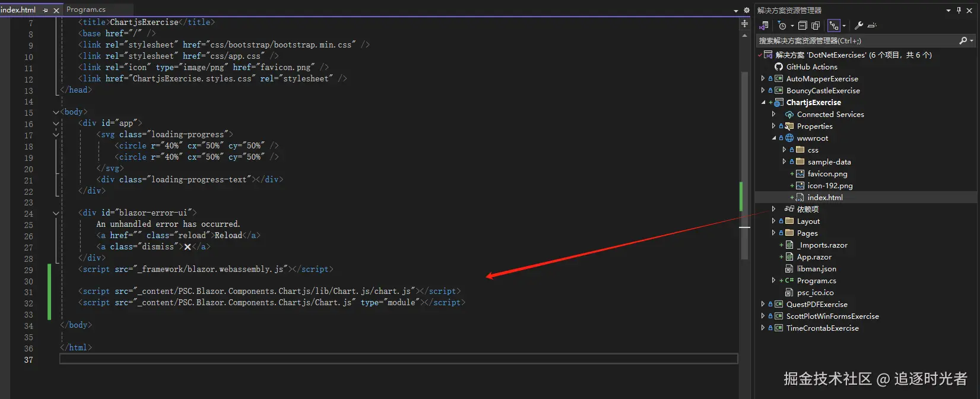980x399 pixels.
Task: Click the editor split window handle icon
Action: pyautogui.click(x=744, y=24)
